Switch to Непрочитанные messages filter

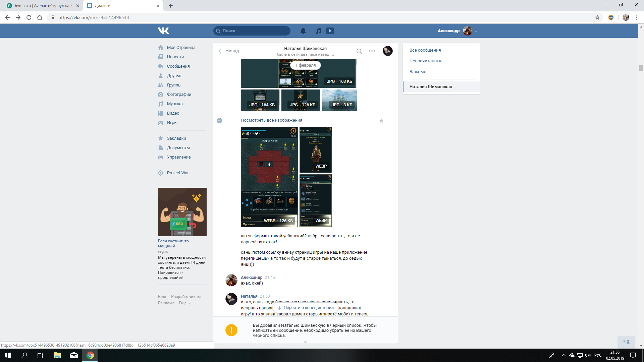(426, 61)
